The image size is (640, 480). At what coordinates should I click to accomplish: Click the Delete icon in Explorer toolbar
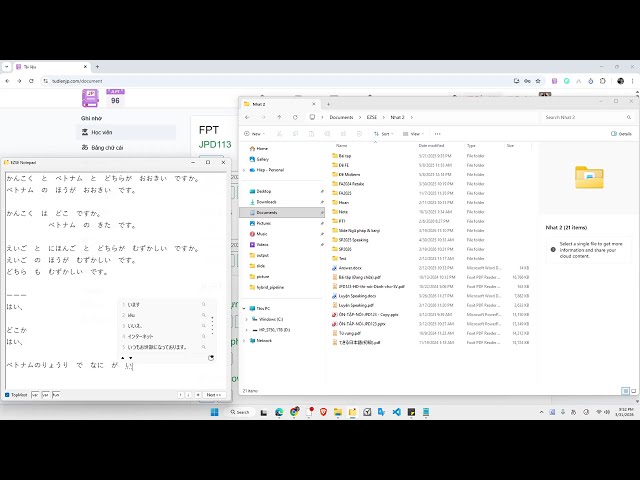pyautogui.click(x=359, y=134)
